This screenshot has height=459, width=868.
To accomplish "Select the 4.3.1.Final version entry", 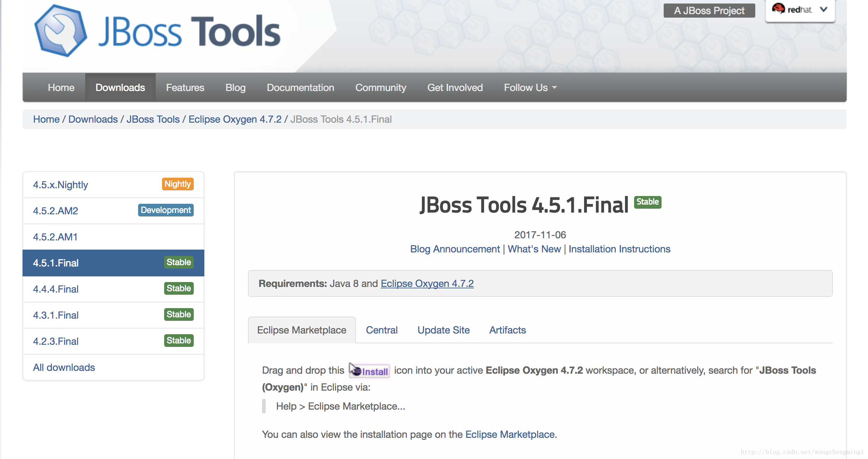I will 113,315.
